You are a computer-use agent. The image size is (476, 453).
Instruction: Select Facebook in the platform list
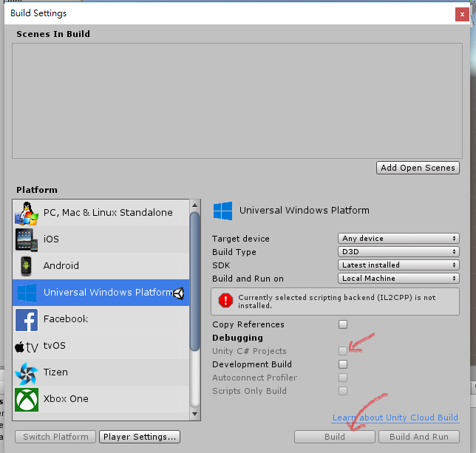click(101, 319)
